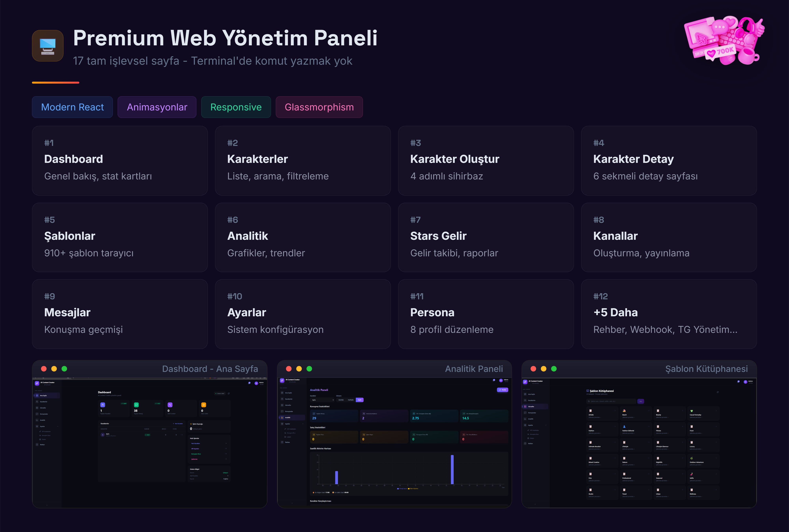789x532 pixels.
Task: Click the tall purple bar at hour 17
Action: (x=452, y=469)
